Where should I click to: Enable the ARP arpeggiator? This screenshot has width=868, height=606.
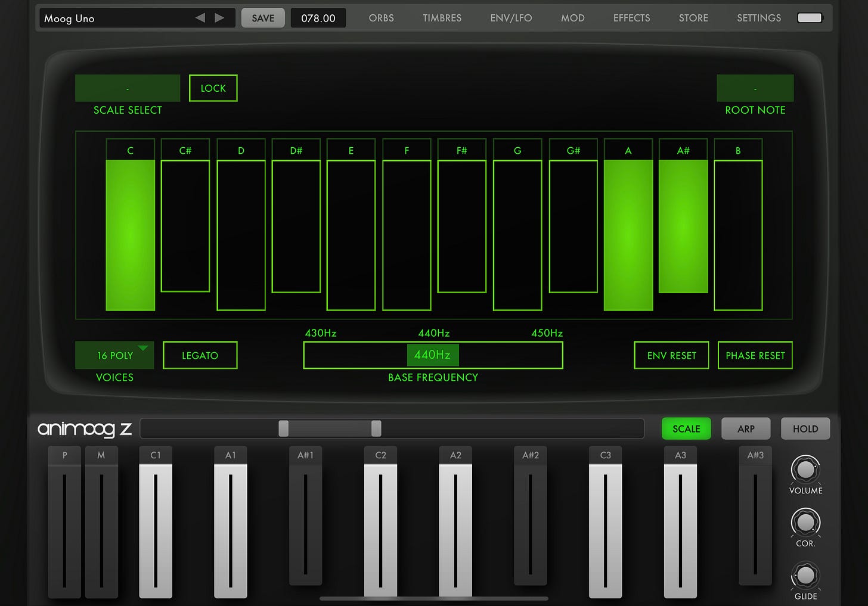(746, 428)
